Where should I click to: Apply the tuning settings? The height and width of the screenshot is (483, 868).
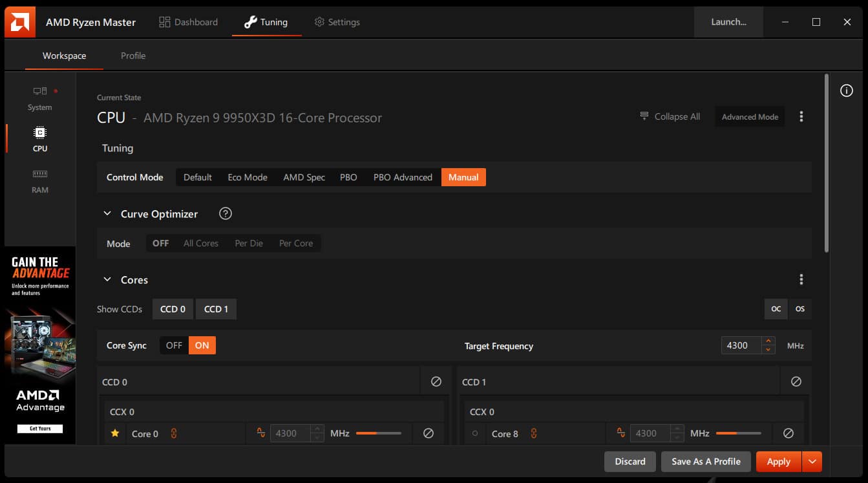point(778,462)
